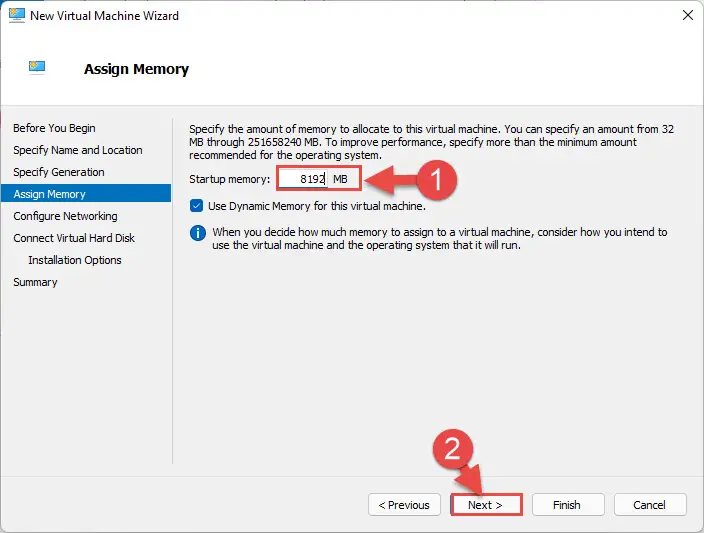Click the blue information icon
The height and width of the screenshot is (533, 704).
[198, 233]
